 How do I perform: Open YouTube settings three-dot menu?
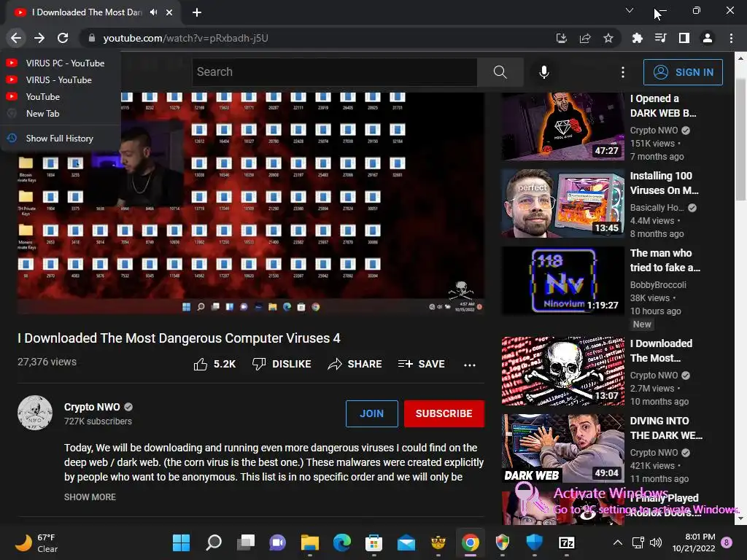pos(623,72)
